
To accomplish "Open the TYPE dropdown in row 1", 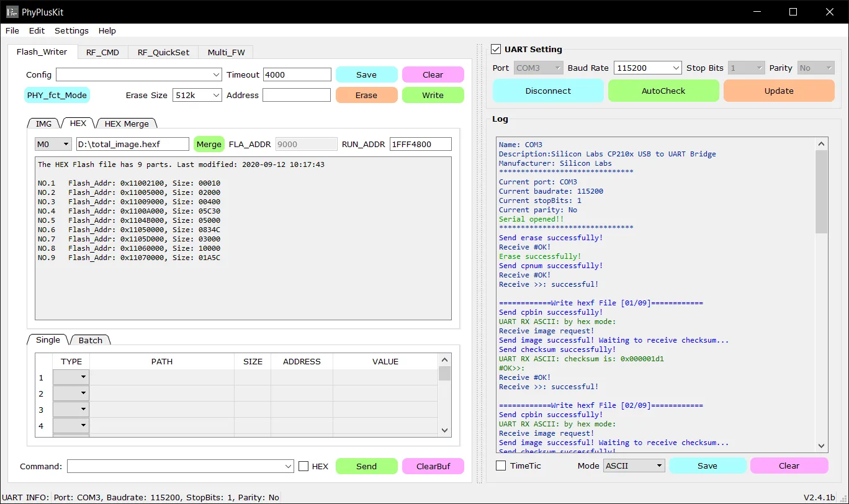I will 71,377.
